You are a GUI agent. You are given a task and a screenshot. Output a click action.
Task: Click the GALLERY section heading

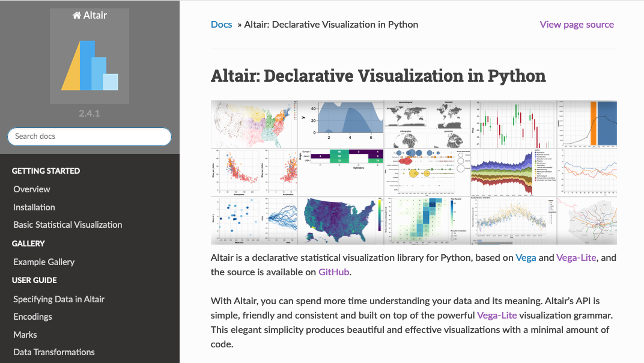pos(28,244)
